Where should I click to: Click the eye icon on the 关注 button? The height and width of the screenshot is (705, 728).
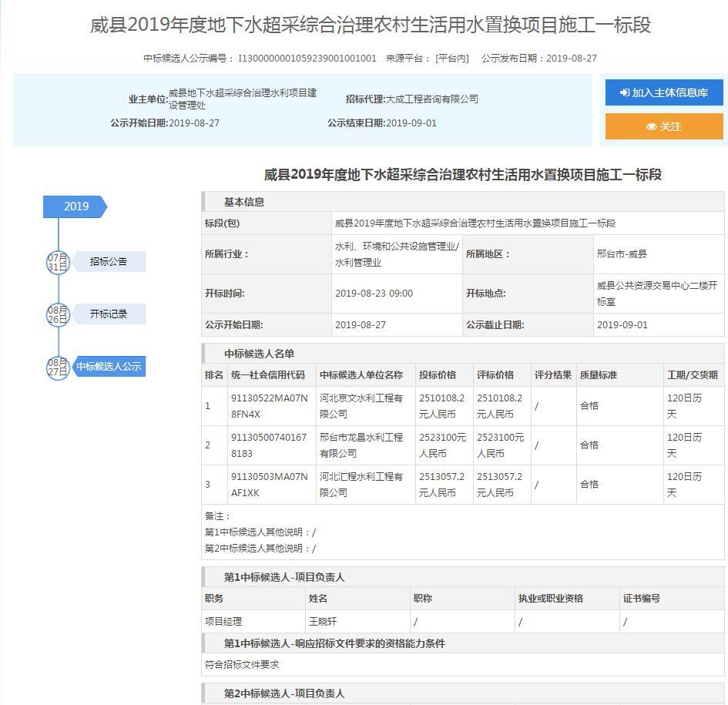coord(651,127)
